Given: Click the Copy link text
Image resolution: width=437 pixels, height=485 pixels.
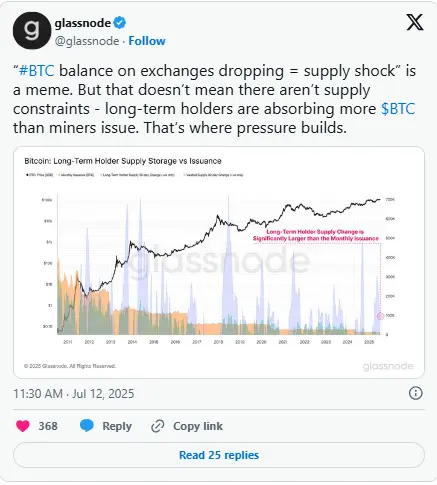Looking at the screenshot, I should (198, 426).
